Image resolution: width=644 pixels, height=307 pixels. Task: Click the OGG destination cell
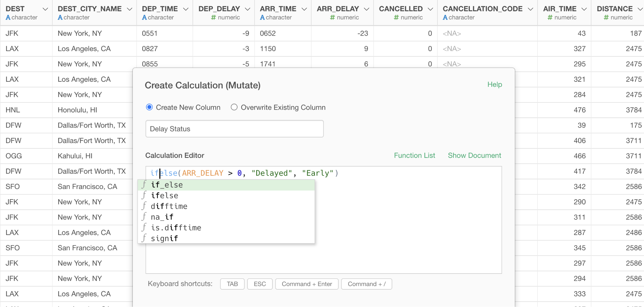pyautogui.click(x=26, y=156)
